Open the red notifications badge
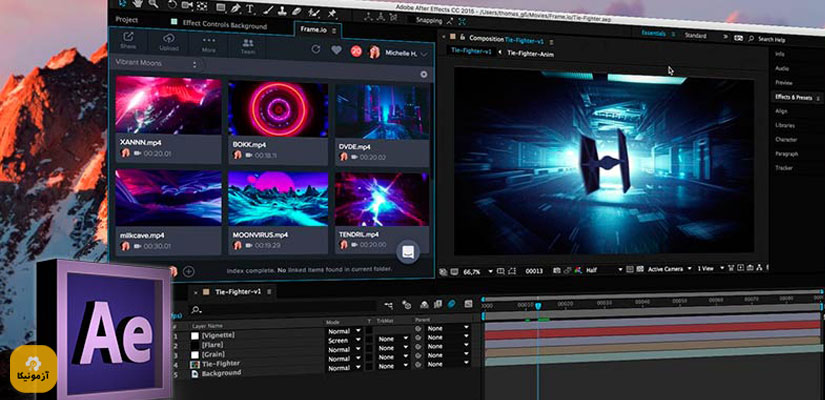825x400 pixels. [356, 51]
